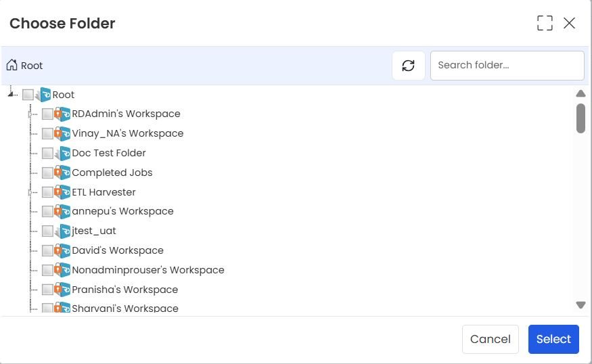This screenshot has width=592, height=364.
Task: Expand the RDAdmin's Workspace node arrow
Action: pos(30,114)
